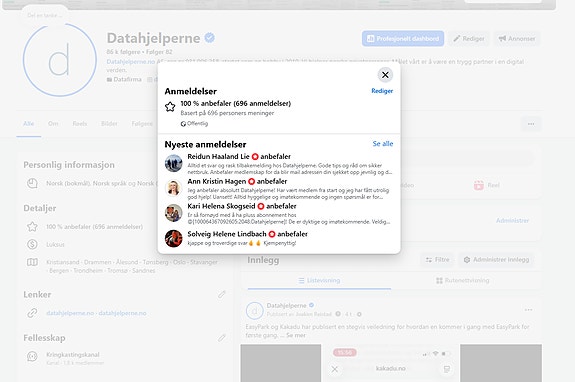Open three-dots menu on Datahjelperne post
Viewport: 575px width, 382px height.
(528, 310)
